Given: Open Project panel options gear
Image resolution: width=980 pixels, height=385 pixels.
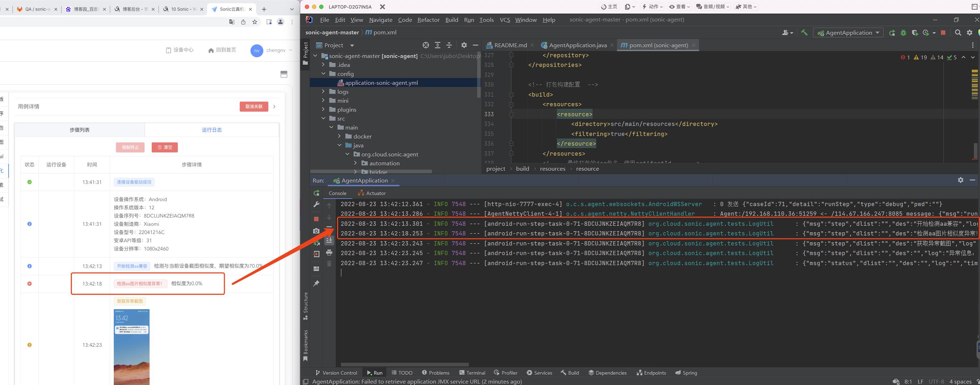Looking at the screenshot, I should tap(464, 45).
